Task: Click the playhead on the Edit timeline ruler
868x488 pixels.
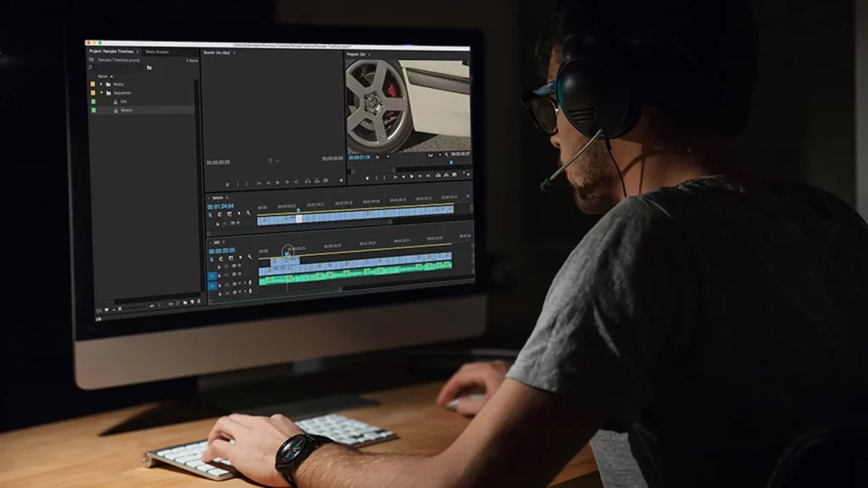Action: pos(287,252)
